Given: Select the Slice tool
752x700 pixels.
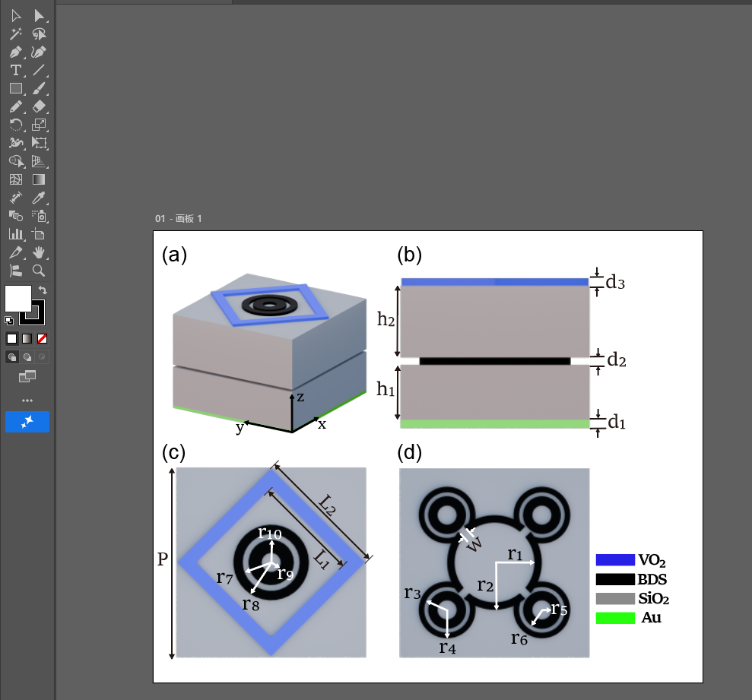Looking at the screenshot, I should tap(16, 252).
